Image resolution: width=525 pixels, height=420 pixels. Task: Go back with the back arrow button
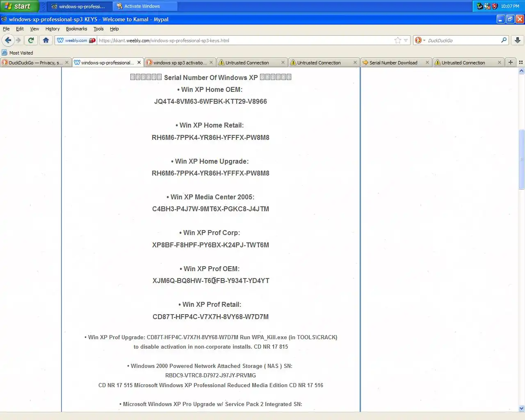coord(8,40)
